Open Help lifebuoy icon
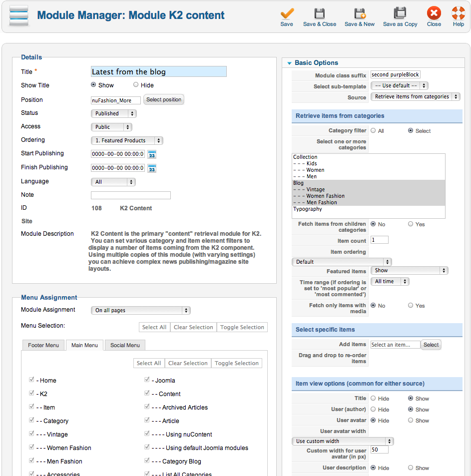Screen dimensions: 471x476 click(458, 13)
